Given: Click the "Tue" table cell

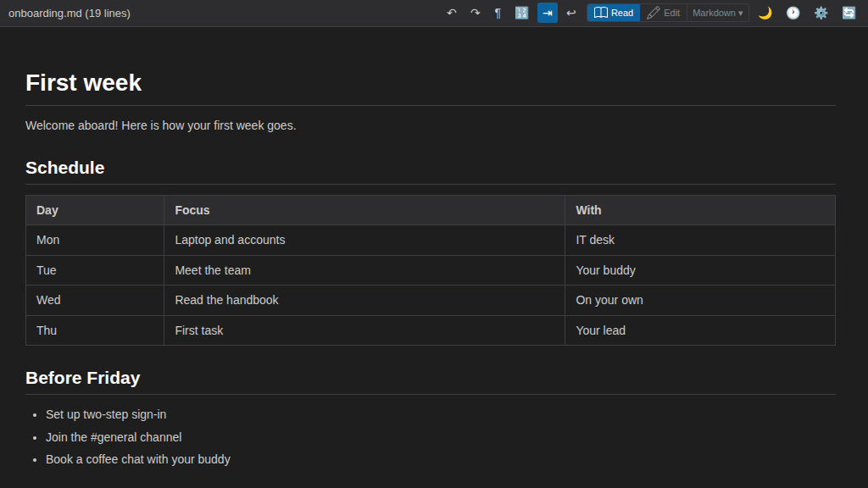Looking at the screenshot, I should click(95, 270).
